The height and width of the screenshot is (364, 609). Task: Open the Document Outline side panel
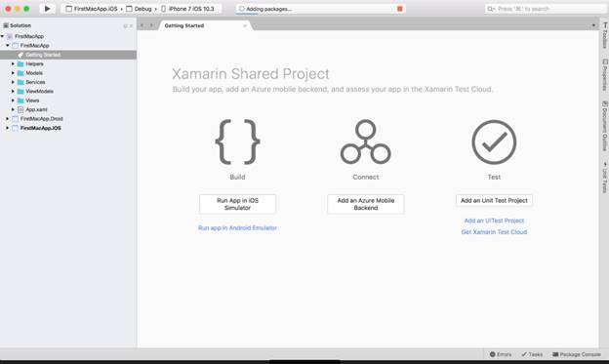coord(605,126)
